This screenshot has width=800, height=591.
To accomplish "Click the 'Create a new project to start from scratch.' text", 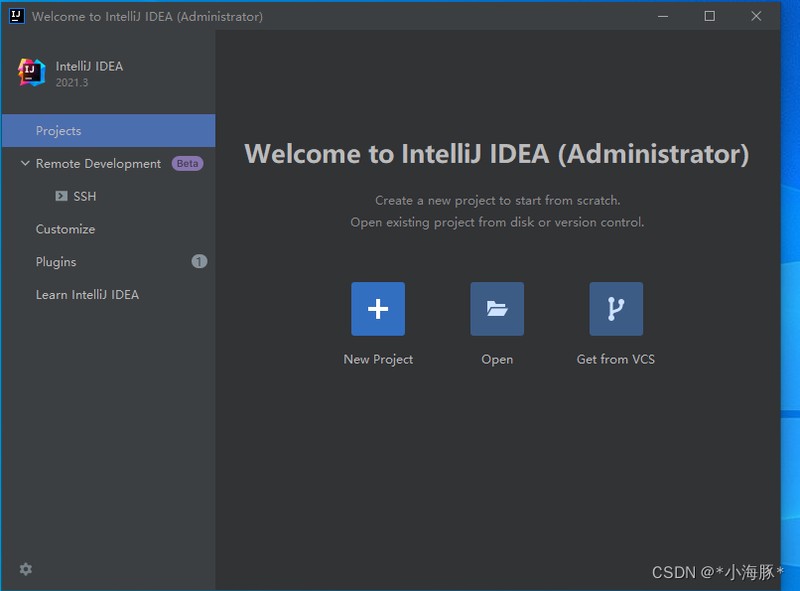I will (x=497, y=201).
